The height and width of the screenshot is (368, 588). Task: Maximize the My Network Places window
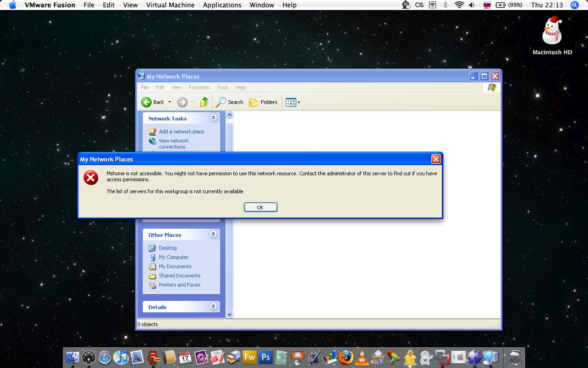coord(484,76)
